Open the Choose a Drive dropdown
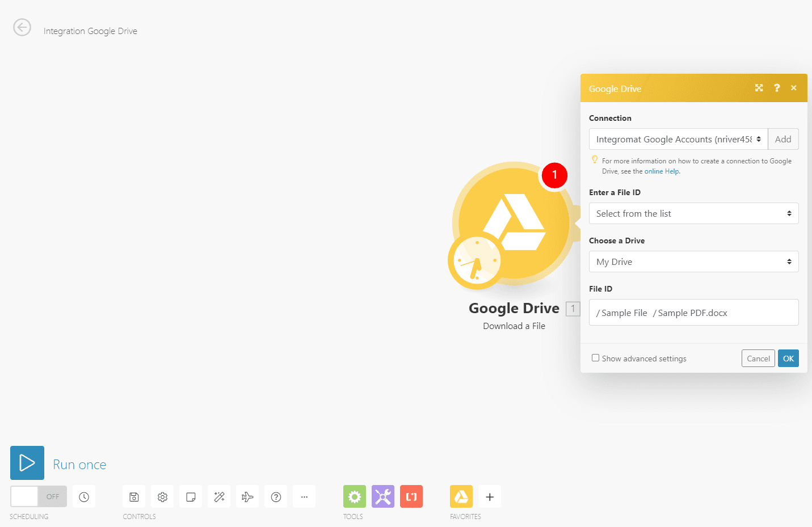Screen dimensions: 812x527 click(694, 262)
